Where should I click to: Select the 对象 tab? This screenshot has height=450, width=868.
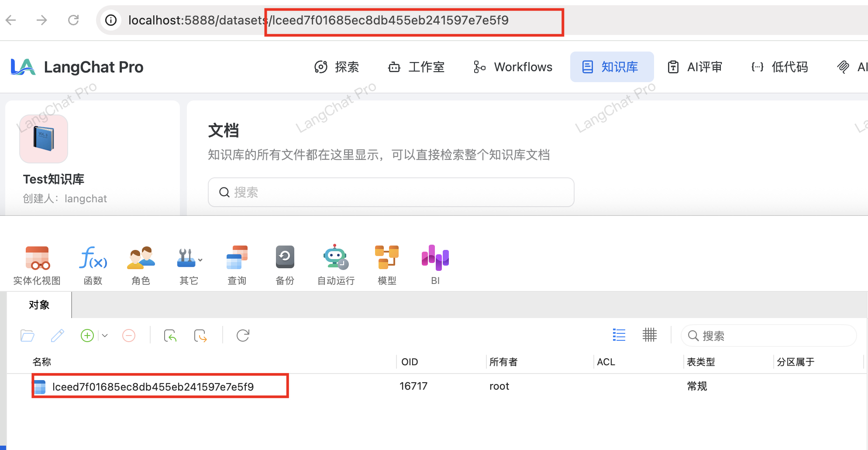(39, 305)
